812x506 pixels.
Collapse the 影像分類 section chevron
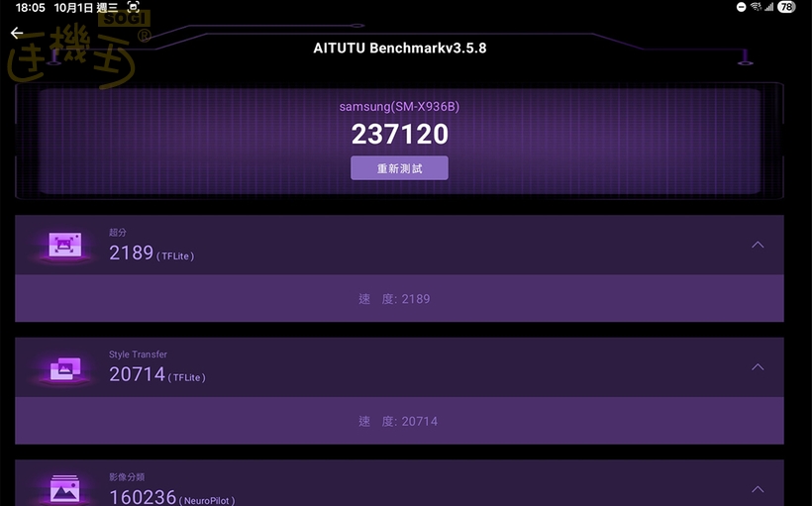pos(758,489)
